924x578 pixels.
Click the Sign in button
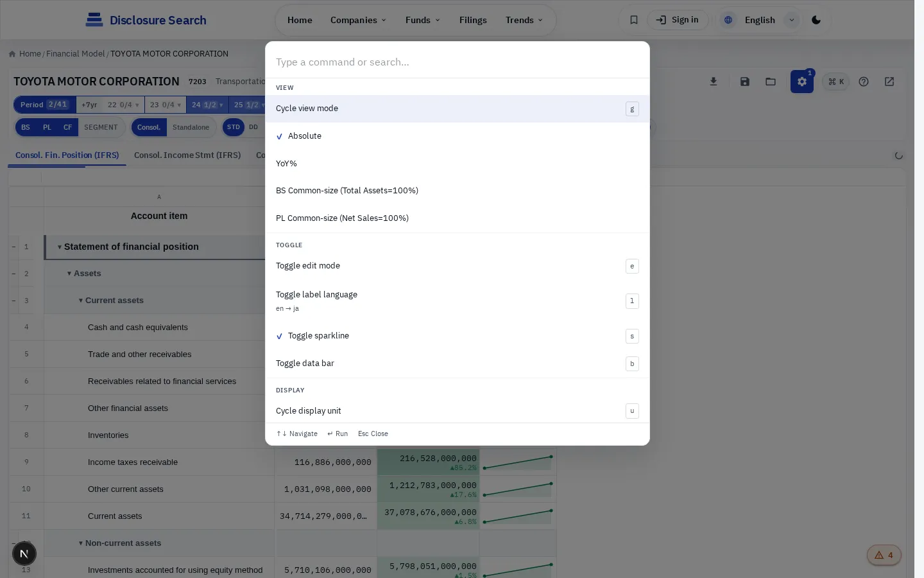tap(678, 20)
